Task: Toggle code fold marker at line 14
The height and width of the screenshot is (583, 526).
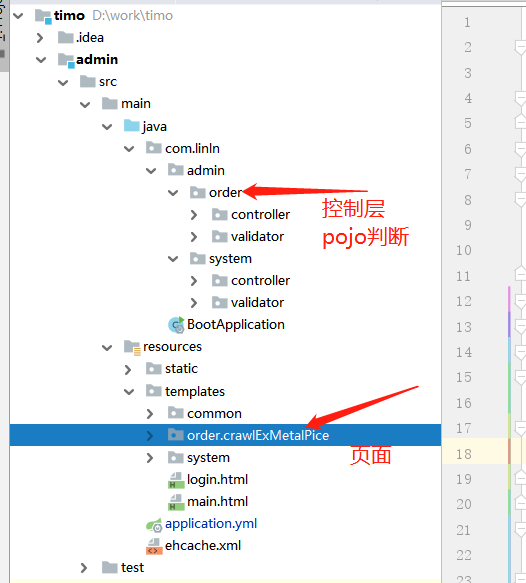Action: 520,352
